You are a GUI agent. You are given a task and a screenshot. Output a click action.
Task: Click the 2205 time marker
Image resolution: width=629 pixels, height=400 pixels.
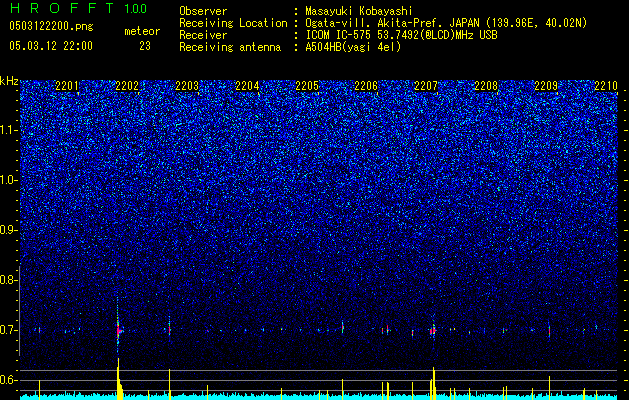point(307,86)
